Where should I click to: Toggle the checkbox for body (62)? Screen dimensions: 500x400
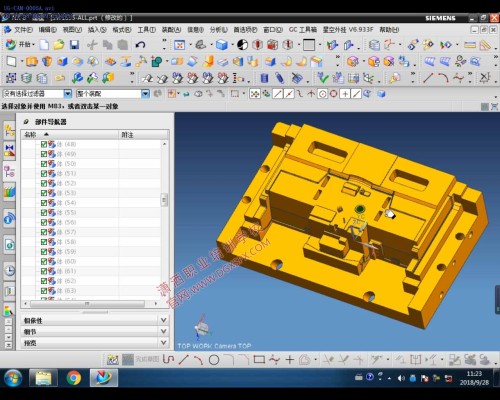point(44,281)
